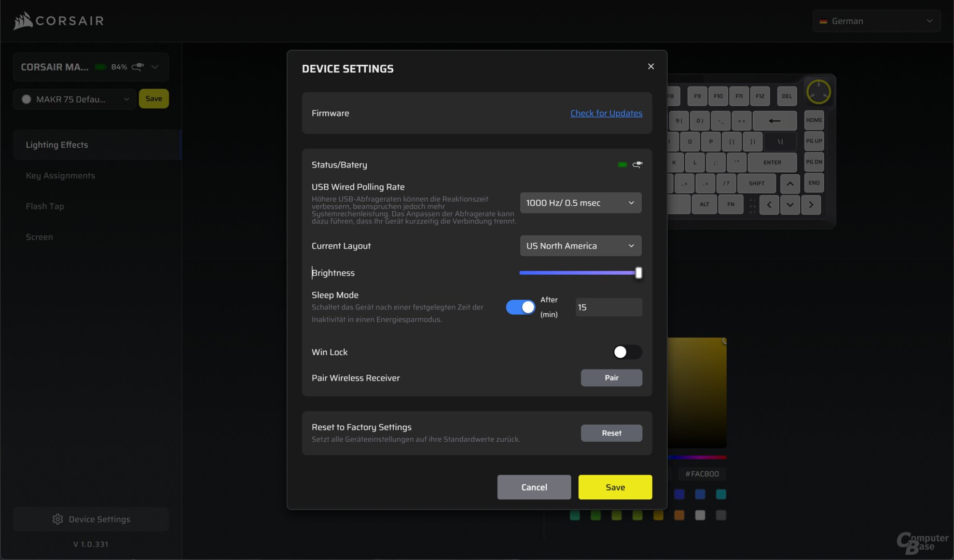Click the Check for Updates link
The width and height of the screenshot is (954, 560).
[606, 113]
